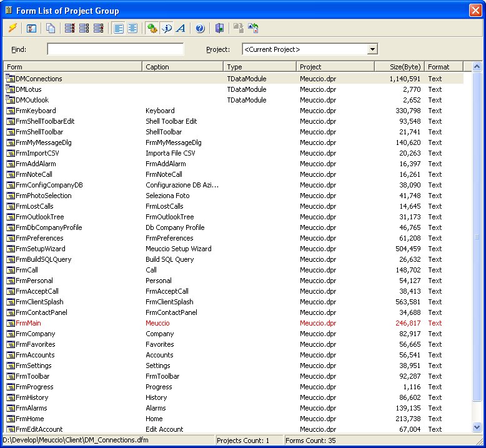Image resolution: width=486 pixels, height=448 pixels.
Task: Select the FrmMain form row
Action: click(x=27, y=323)
